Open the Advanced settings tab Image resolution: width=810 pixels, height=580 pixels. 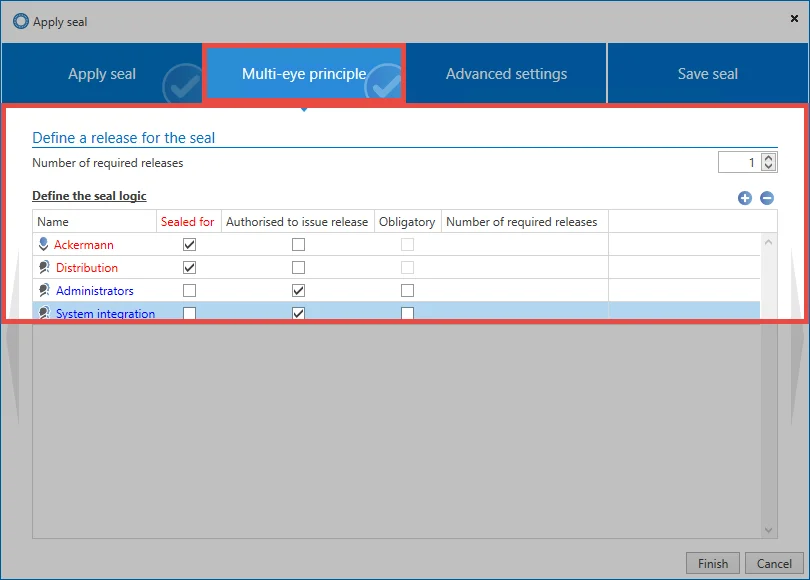pos(506,73)
